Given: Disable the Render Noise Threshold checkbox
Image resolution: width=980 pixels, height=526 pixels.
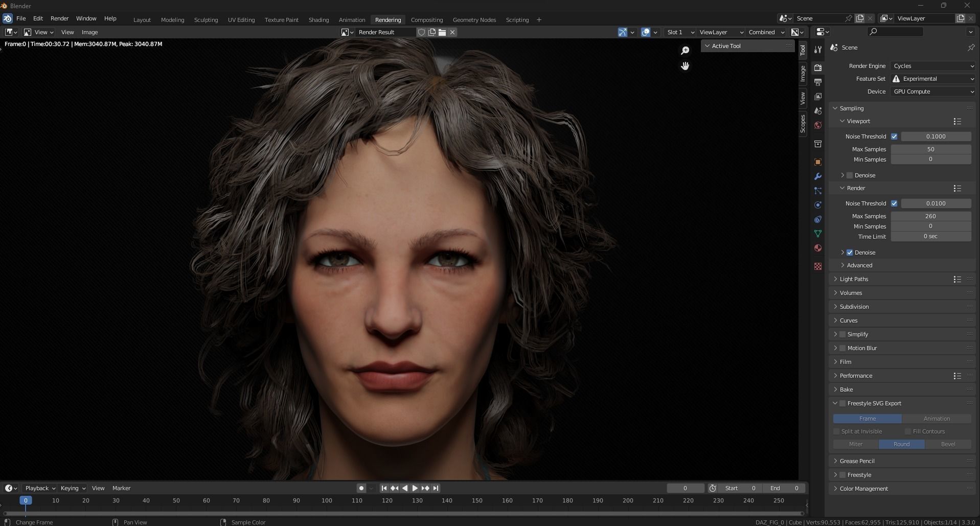Looking at the screenshot, I should click(894, 203).
